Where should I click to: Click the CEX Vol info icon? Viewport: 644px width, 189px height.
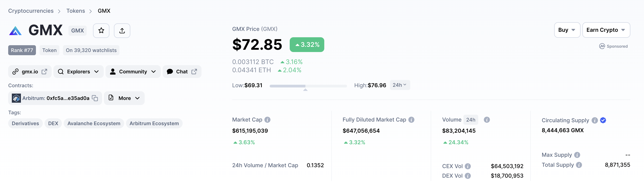(468, 166)
